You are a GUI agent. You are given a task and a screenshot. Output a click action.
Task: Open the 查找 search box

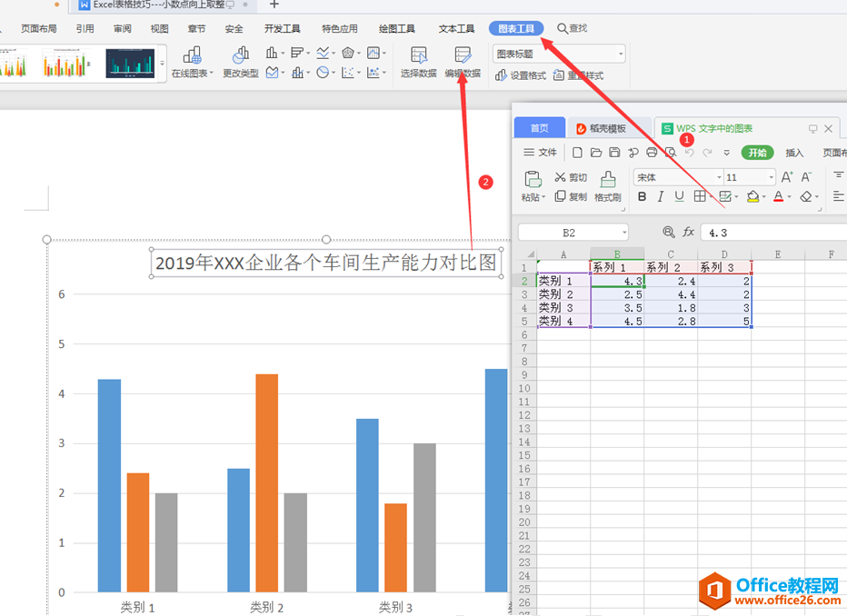(573, 28)
